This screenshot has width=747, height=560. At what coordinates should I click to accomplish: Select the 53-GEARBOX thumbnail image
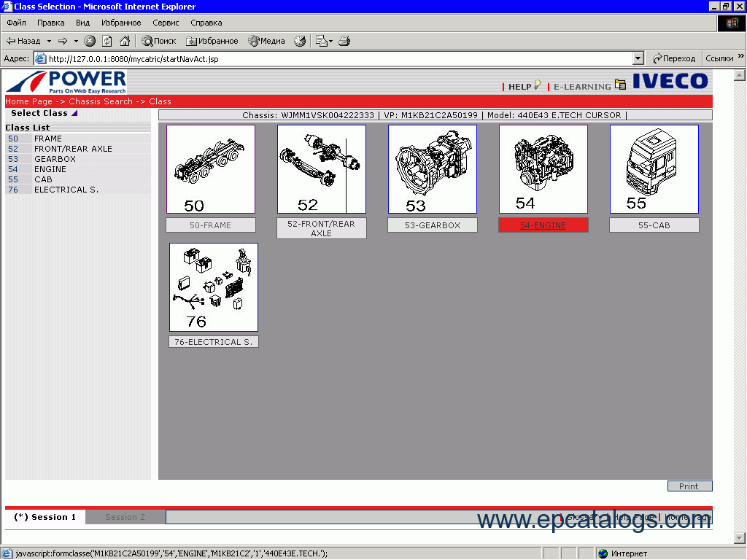[432, 168]
